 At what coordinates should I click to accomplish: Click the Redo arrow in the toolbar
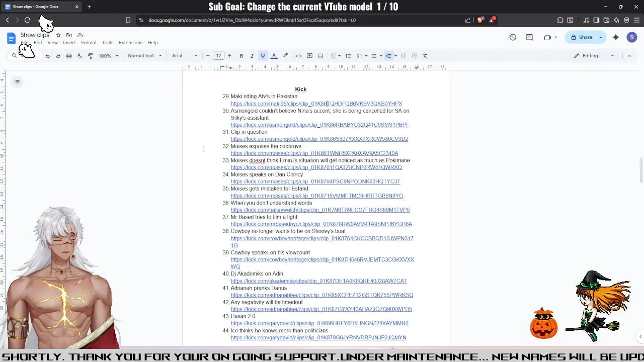(x=58, y=56)
